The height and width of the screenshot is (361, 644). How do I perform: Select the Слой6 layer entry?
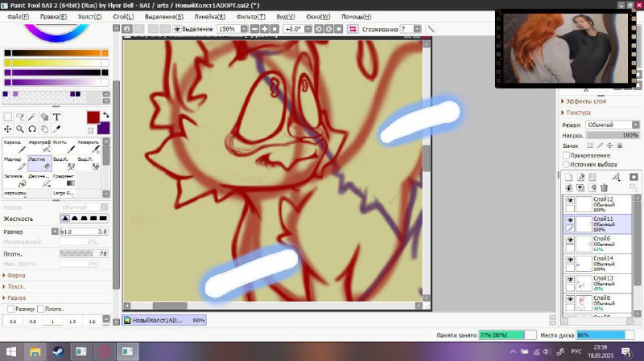598,244
